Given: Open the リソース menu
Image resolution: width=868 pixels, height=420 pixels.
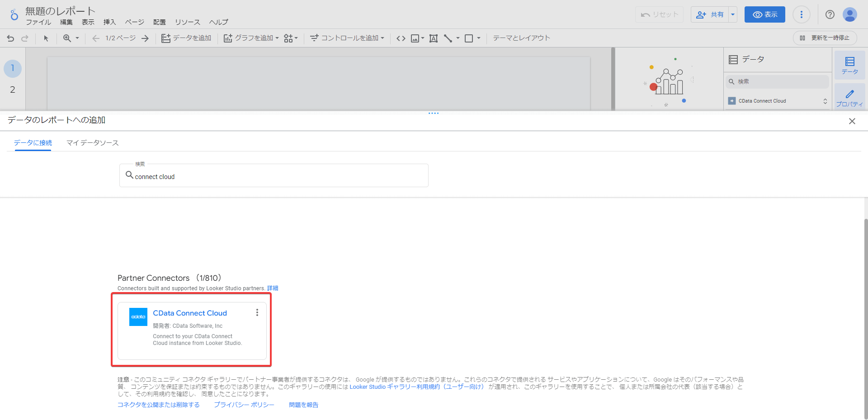Looking at the screenshot, I should pyautogui.click(x=188, y=22).
